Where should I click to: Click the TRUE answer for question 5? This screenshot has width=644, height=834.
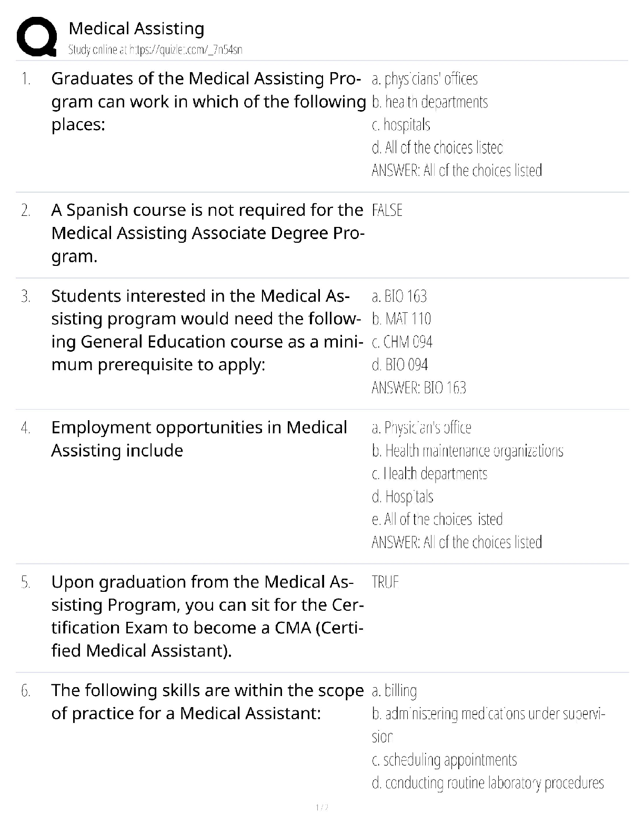coord(385,582)
